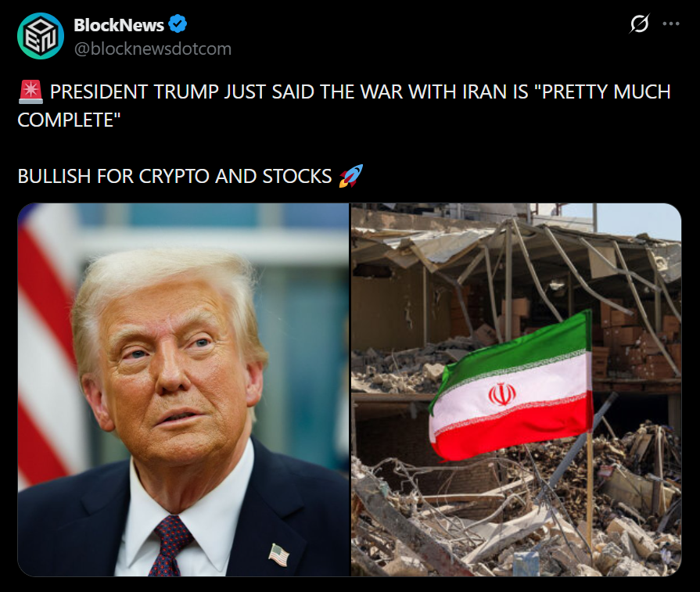Click the patterned necktie in the portrait
Image resolution: width=700 pixels, height=592 pixels.
click(x=170, y=546)
